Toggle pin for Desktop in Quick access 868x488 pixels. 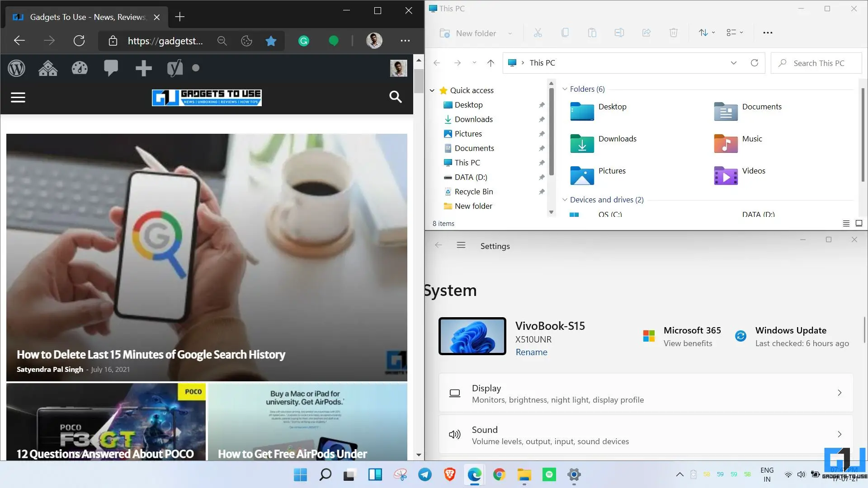click(x=541, y=105)
